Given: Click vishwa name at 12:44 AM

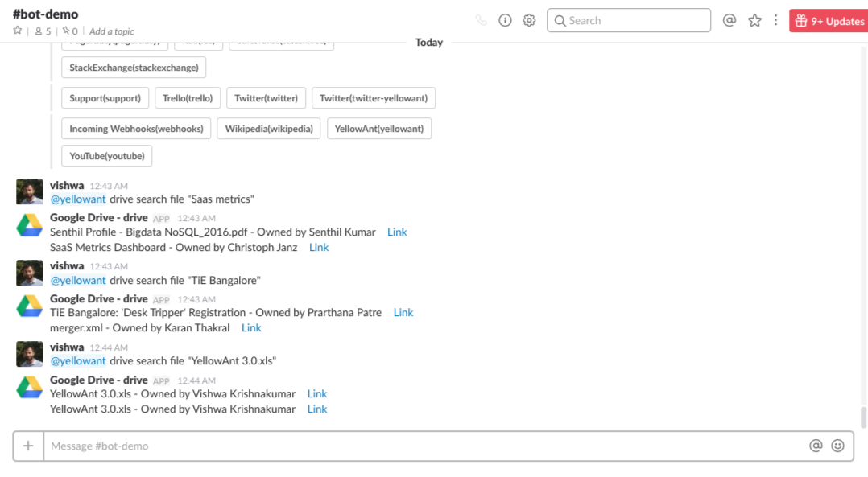Looking at the screenshot, I should [67, 347].
